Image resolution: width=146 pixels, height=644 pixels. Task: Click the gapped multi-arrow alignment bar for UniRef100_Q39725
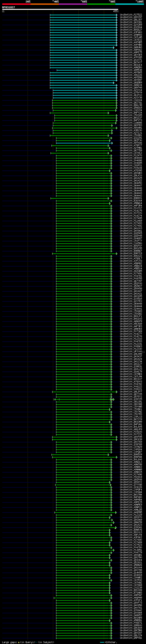click(x=84, y=400)
